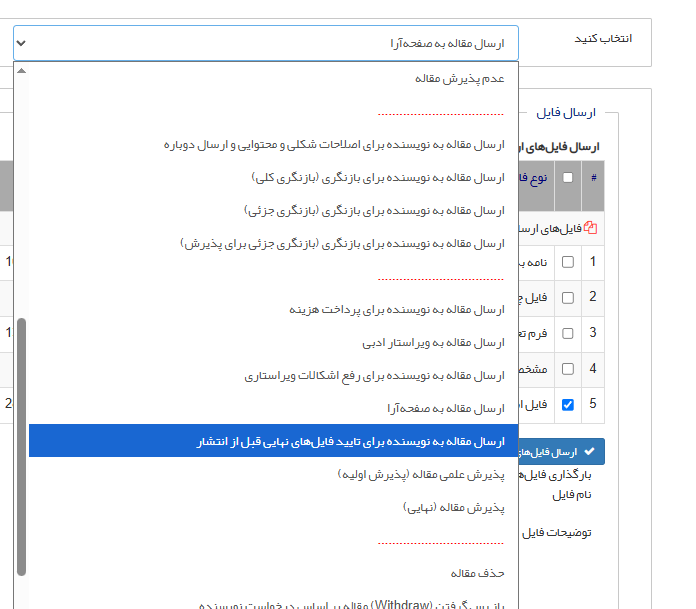
Task: Click the red files icon in table
Action: (590, 228)
